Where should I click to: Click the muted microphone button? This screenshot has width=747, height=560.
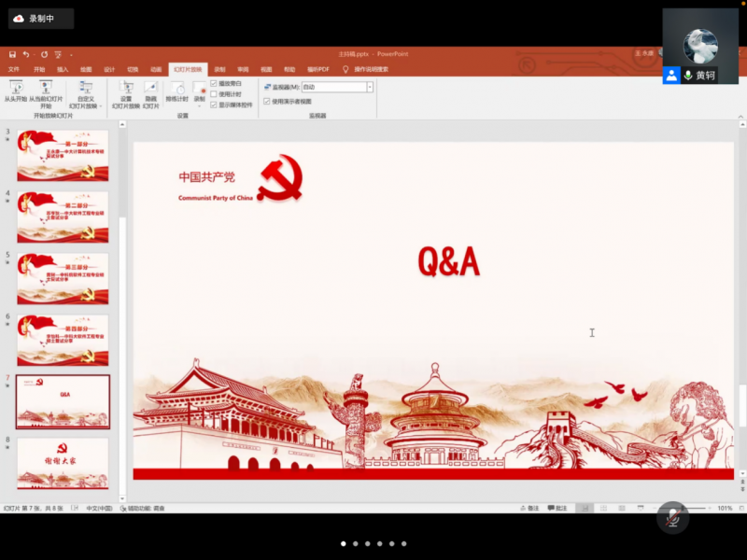pyautogui.click(x=672, y=518)
